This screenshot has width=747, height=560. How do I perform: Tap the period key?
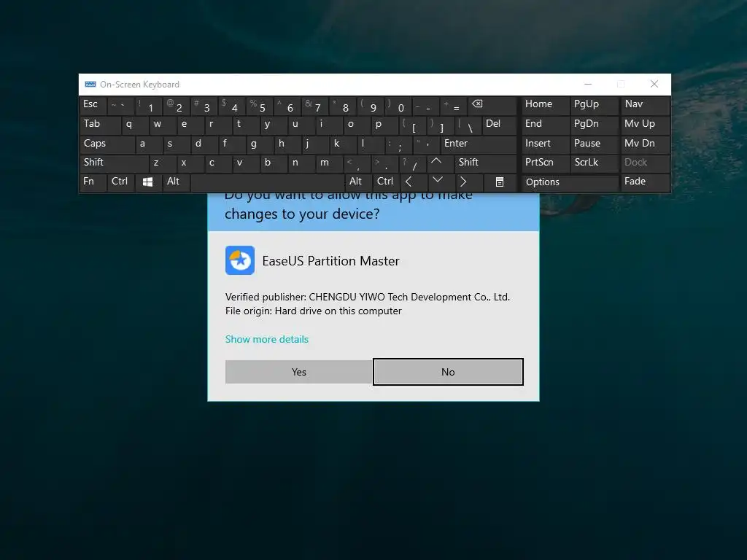pos(384,163)
